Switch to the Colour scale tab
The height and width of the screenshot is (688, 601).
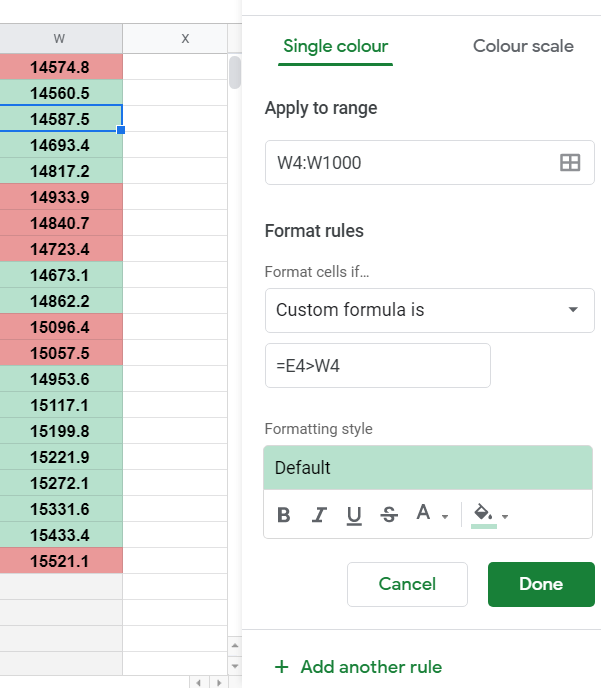click(523, 46)
